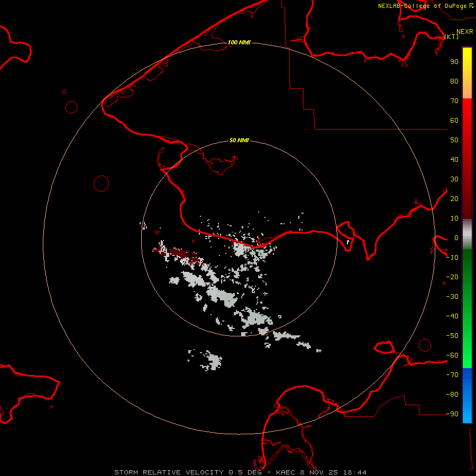This screenshot has height=476, width=476.
Task: Click the 100 NMI range ring label
Action: point(239,42)
